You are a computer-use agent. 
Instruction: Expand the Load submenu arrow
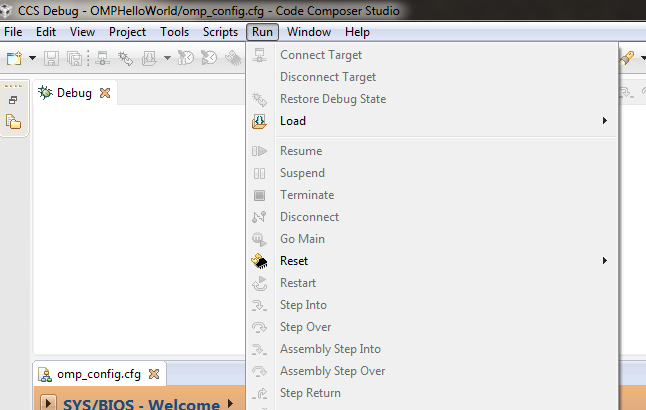[x=604, y=121]
